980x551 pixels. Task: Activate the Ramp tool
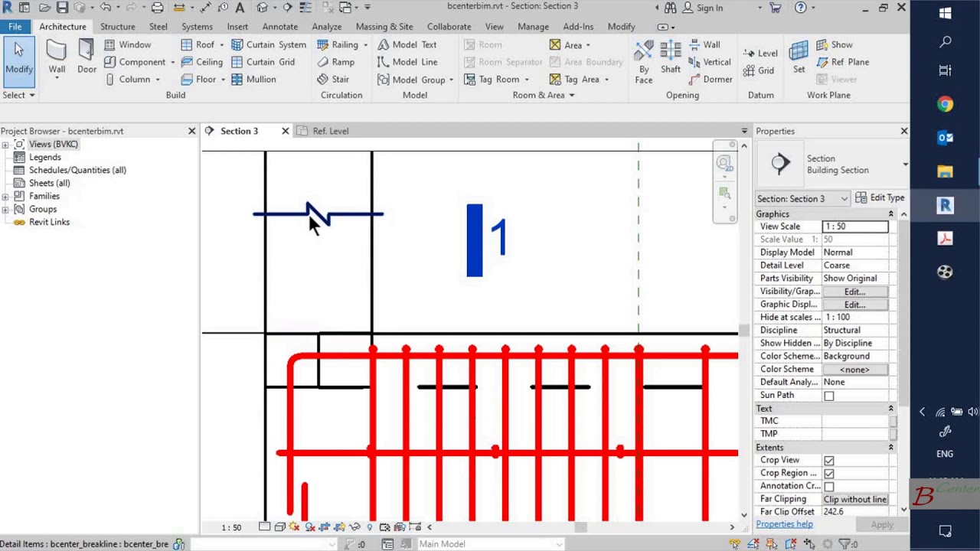tap(336, 62)
